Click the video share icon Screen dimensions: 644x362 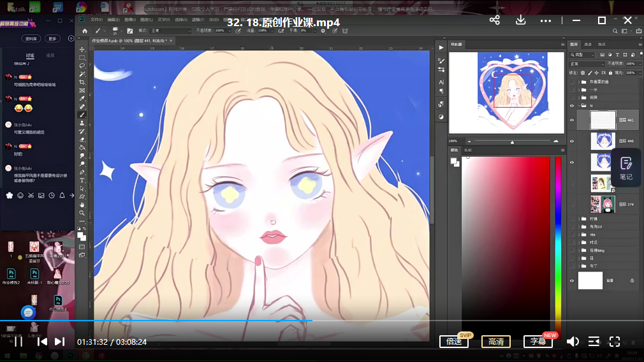click(495, 20)
